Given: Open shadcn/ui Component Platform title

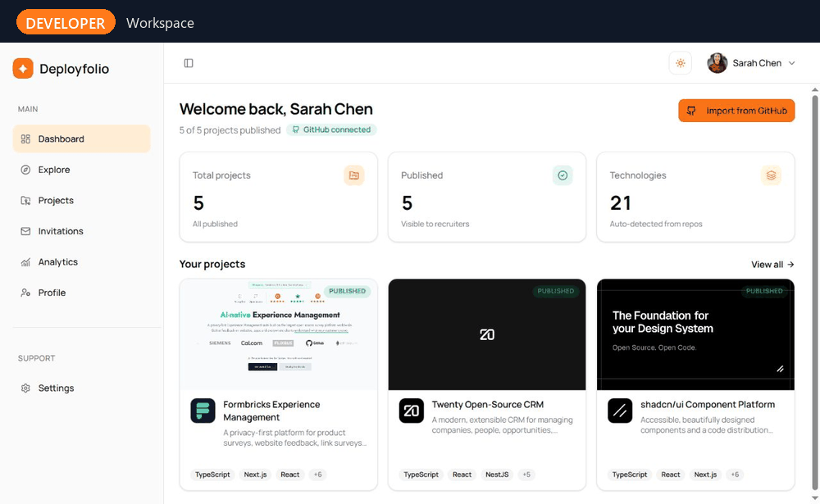Looking at the screenshot, I should pos(708,405).
